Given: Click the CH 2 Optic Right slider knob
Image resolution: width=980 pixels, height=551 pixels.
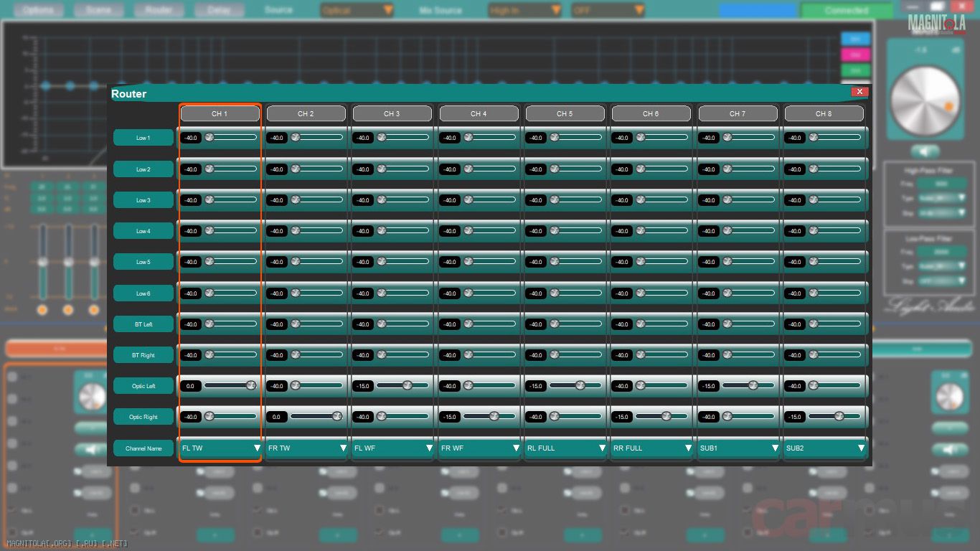Looking at the screenshot, I should [336, 416].
